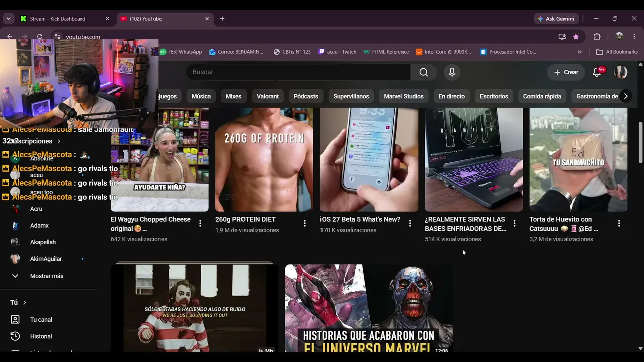Select the Comida rápida filter chip
The width and height of the screenshot is (644, 362).
coord(542,96)
